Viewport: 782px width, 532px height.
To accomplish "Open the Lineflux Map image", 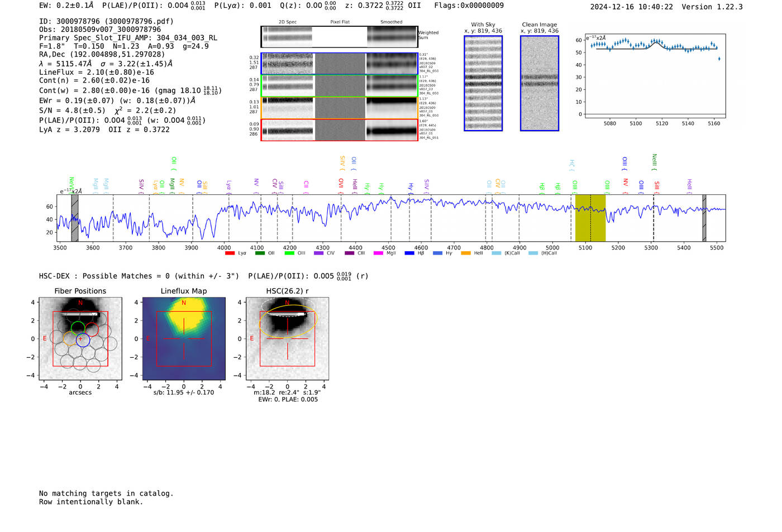I will coord(184,339).
